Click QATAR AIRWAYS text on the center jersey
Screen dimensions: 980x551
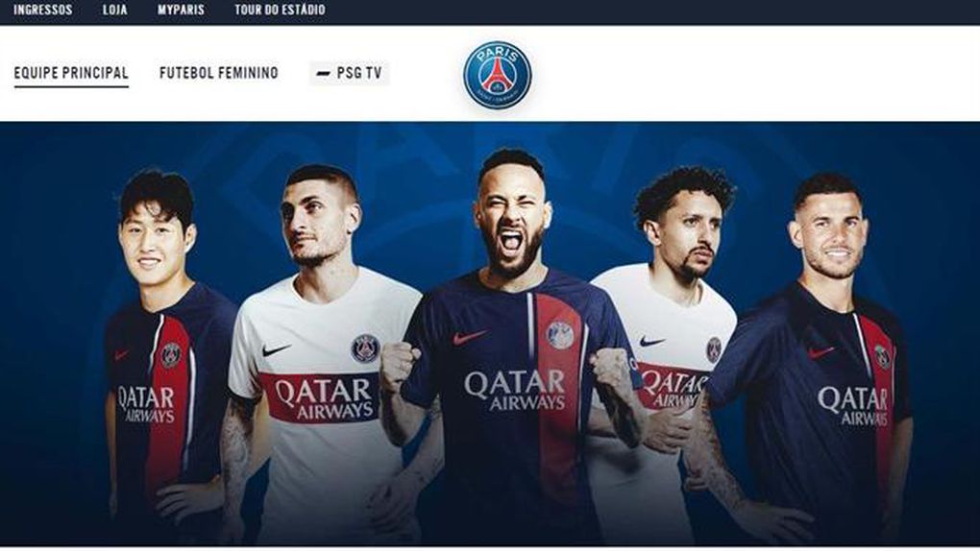(514, 391)
